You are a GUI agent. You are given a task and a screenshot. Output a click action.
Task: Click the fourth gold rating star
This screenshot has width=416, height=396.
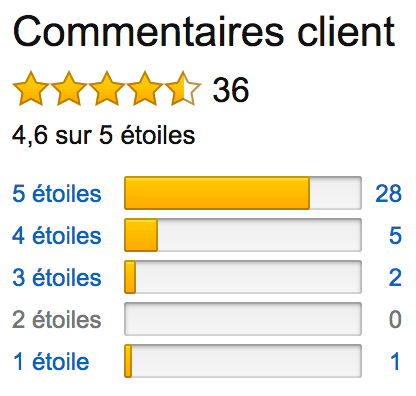(x=145, y=89)
